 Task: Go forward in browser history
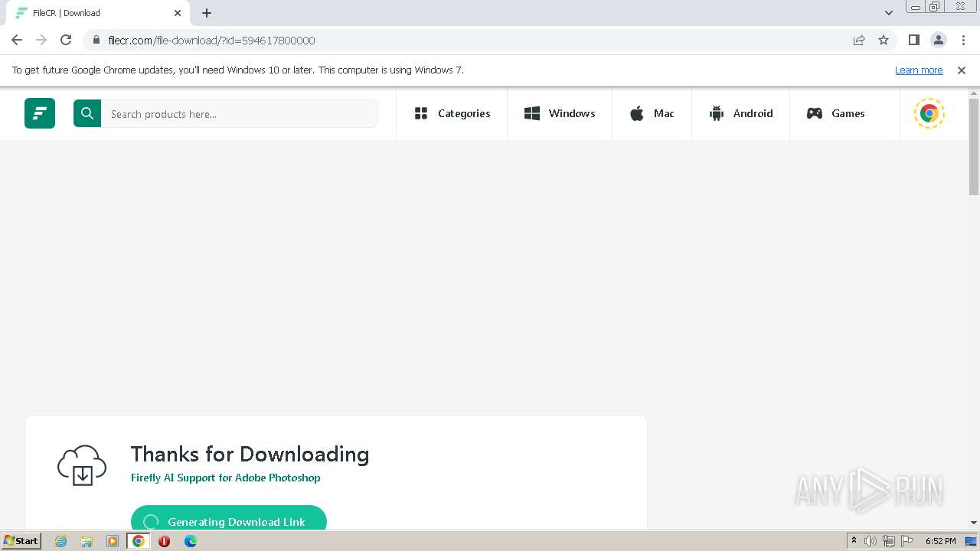click(x=41, y=40)
